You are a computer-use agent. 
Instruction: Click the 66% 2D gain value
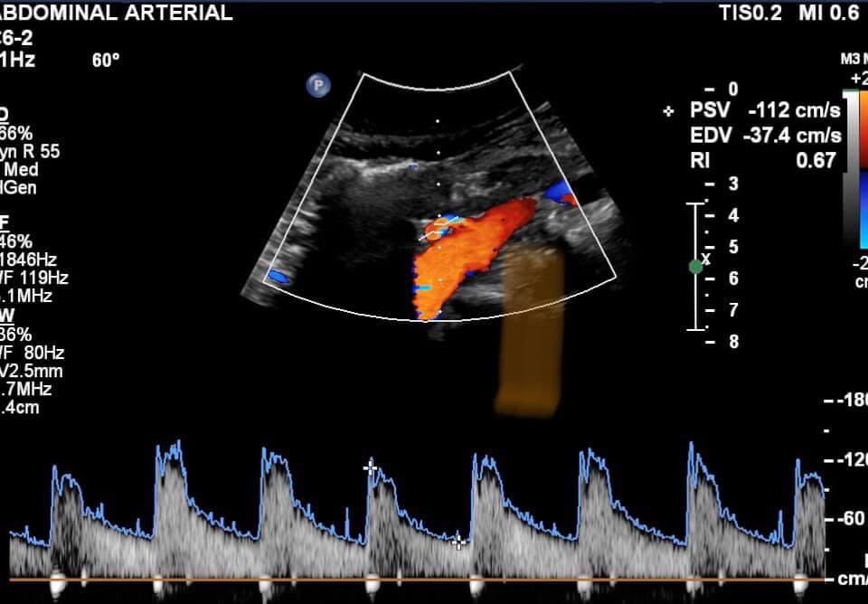(x=16, y=134)
